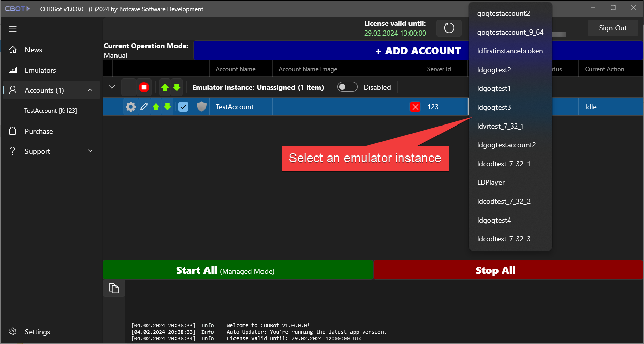644x344 pixels.
Task: Click the pencil edit icon for TestAccount
Action: [x=144, y=107]
